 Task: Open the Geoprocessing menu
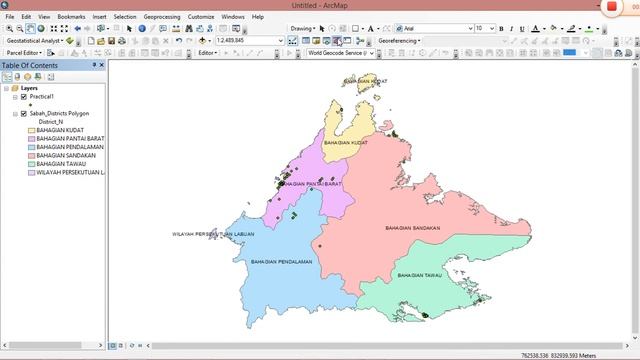point(162,17)
